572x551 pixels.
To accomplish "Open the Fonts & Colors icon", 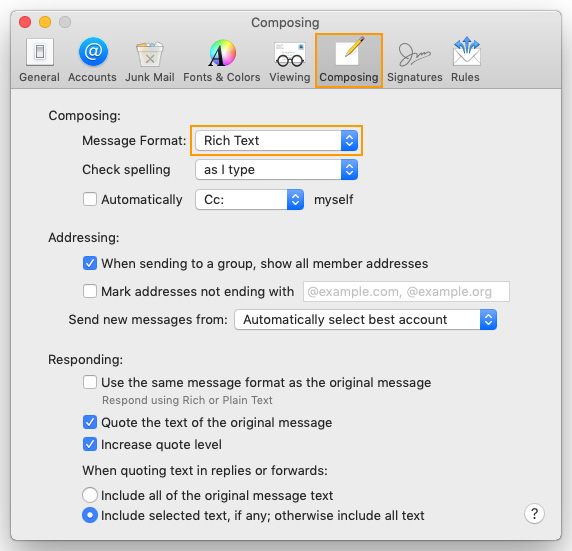I will click(222, 53).
